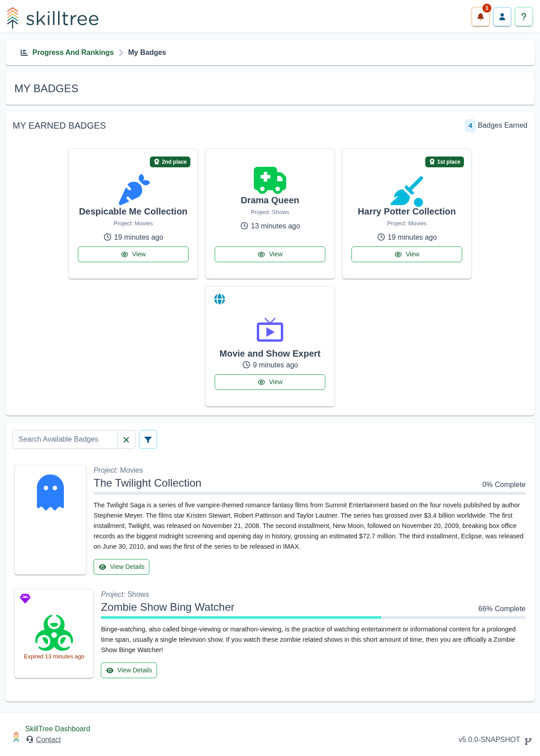Screen dimensions: 540x756
Task: Go to Progress And Rankings breadcrumb
Action: click(73, 53)
